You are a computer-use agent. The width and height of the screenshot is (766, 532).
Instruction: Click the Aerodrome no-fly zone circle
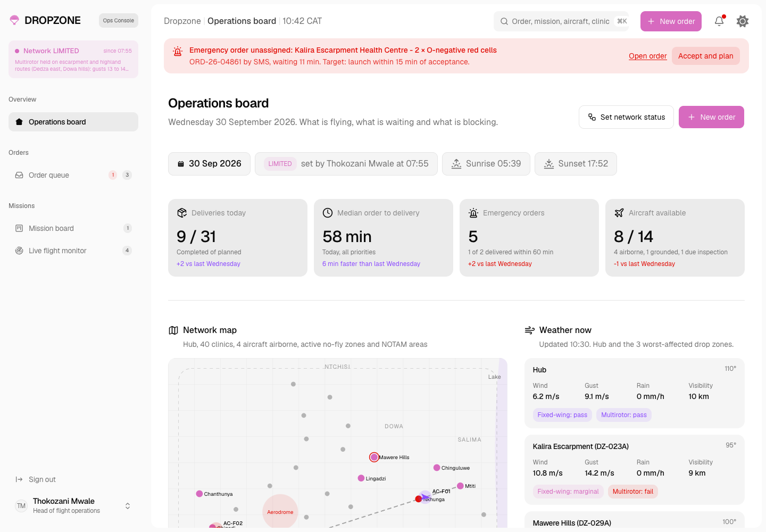pyautogui.click(x=280, y=512)
